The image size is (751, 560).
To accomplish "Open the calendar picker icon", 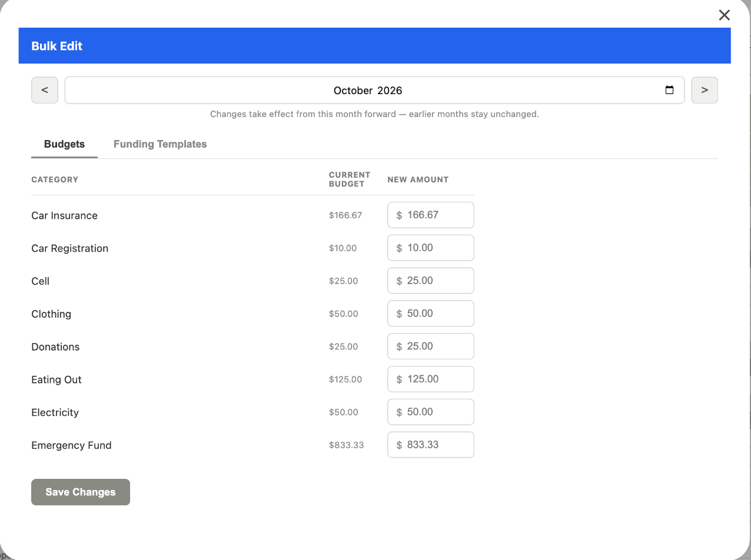I will point(669,90).
